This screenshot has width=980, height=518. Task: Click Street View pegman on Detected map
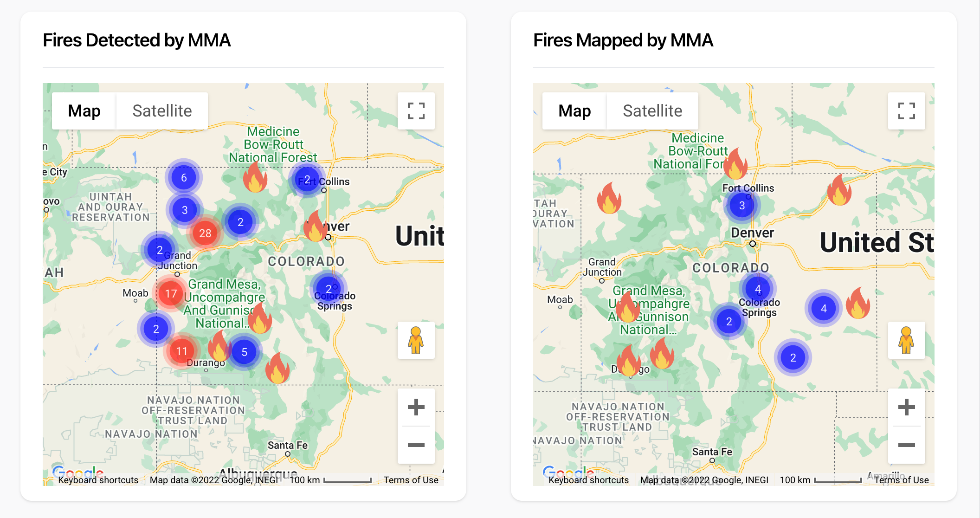tap(416, 340)
